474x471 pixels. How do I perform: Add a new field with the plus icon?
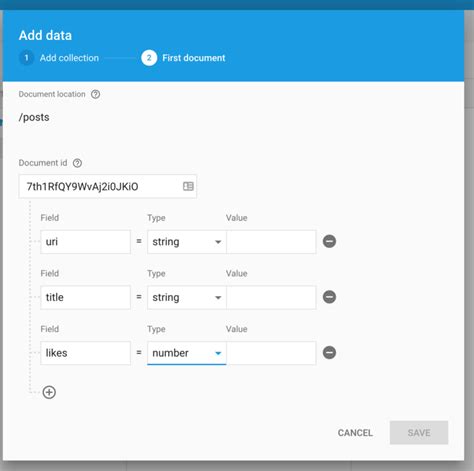pos(49,392)
